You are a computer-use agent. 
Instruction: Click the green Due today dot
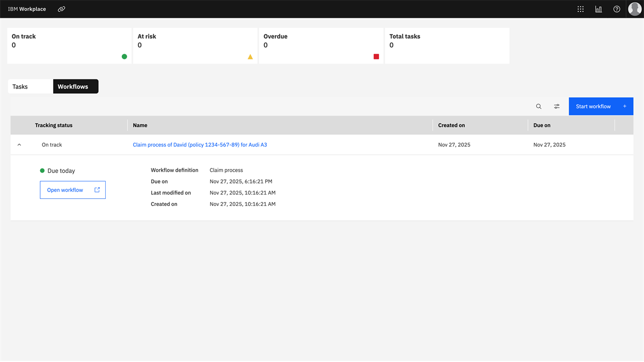click(x=42, y=171)
